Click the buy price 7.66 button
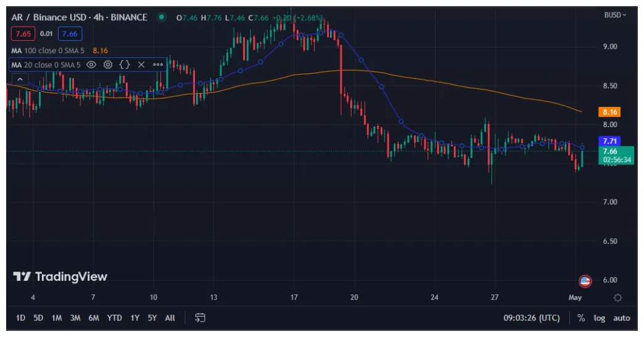 point(70,34)
